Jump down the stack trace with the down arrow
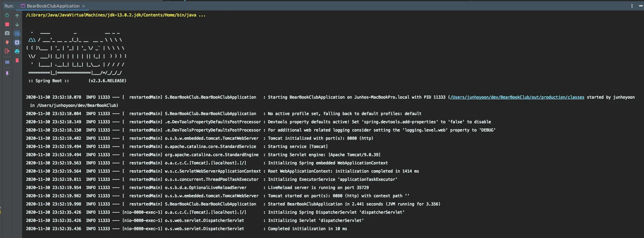Image resolution: width=644 pixels, height=238 pixels. [x=17, y=25]
